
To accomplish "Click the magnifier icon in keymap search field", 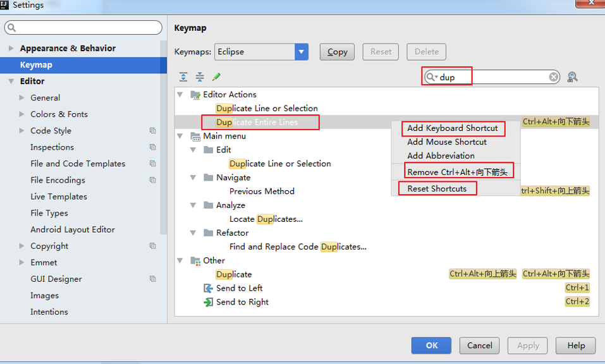I will coord(431,77).
